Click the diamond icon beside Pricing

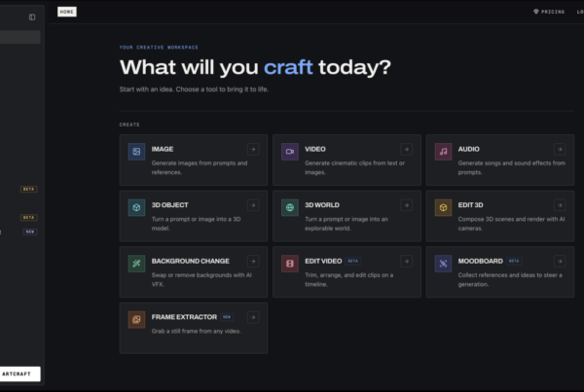536,12
